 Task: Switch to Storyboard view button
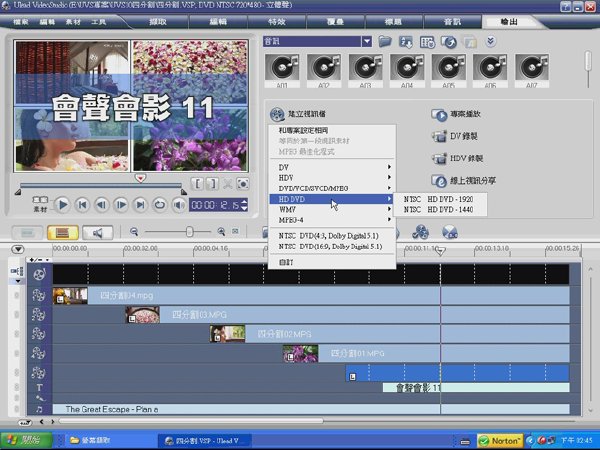point(27,232)
